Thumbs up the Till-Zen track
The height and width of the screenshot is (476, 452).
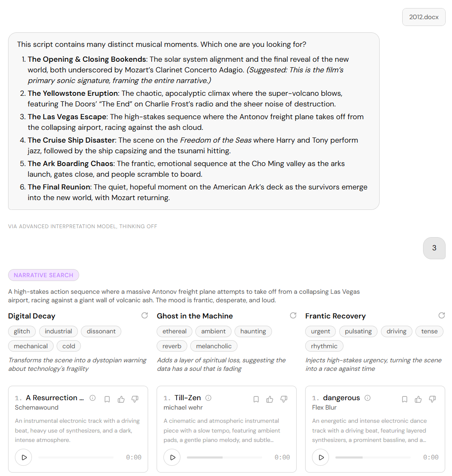(270, 399)
